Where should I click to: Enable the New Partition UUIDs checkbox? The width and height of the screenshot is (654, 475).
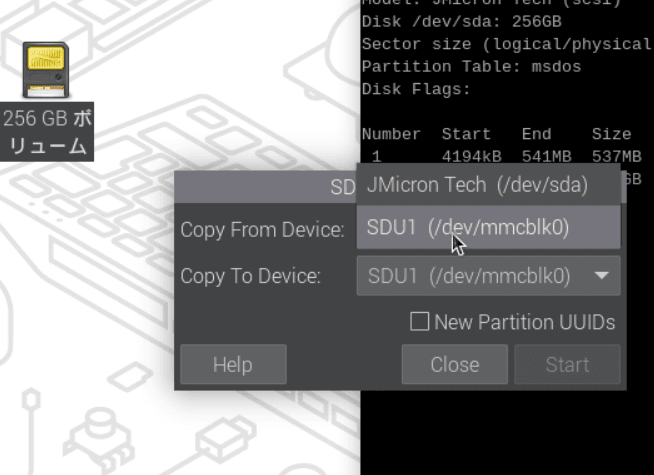coord(420,322)
